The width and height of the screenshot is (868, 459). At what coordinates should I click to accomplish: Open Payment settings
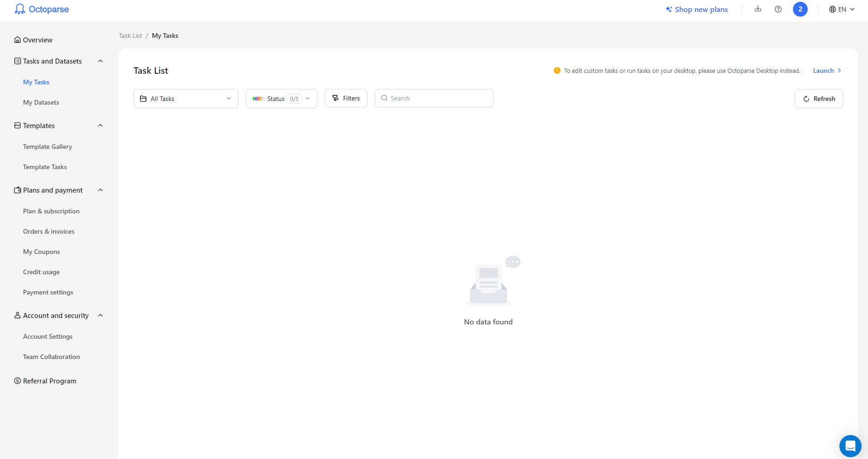(x=48, y=292)
